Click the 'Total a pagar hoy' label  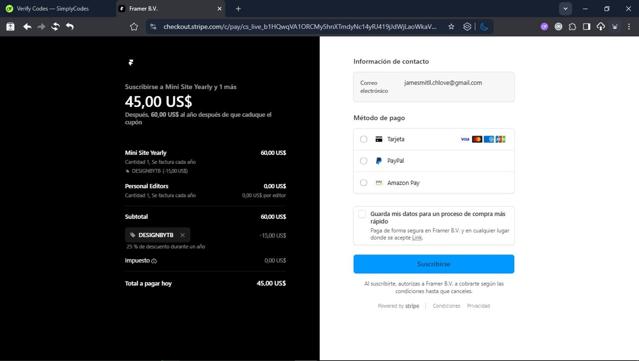148,284
